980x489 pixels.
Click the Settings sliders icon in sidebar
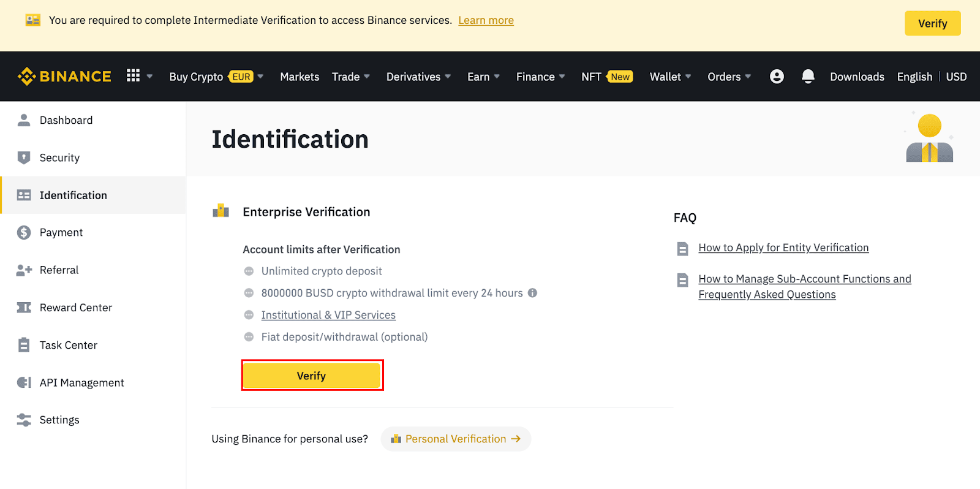(x=24, y=420)
